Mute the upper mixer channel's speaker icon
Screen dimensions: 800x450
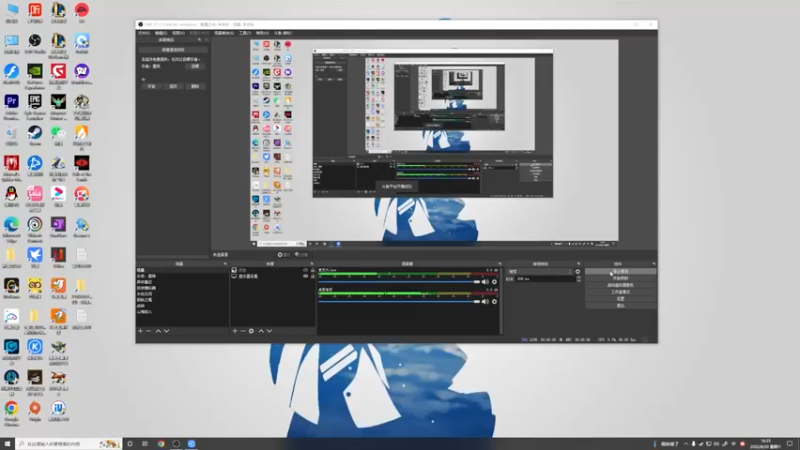coord(485,282)
